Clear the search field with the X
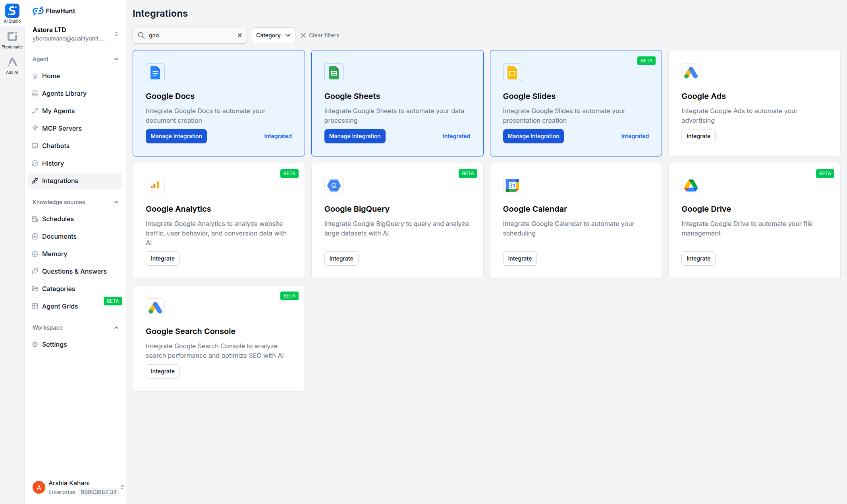This screenshot has width=847, height=504. [x=240, y=35]
